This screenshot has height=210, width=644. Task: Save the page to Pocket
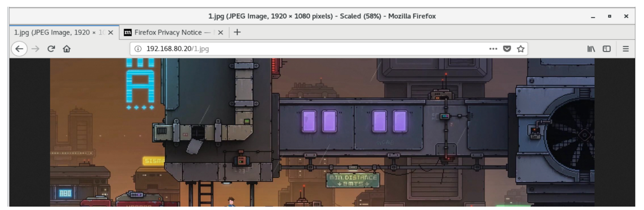click(507, 49)
